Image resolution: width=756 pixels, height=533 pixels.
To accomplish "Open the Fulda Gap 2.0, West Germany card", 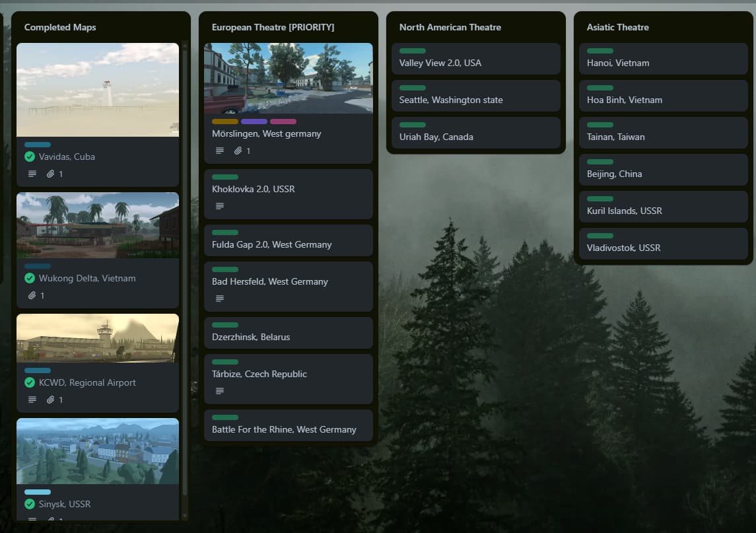I will [289, 240].
